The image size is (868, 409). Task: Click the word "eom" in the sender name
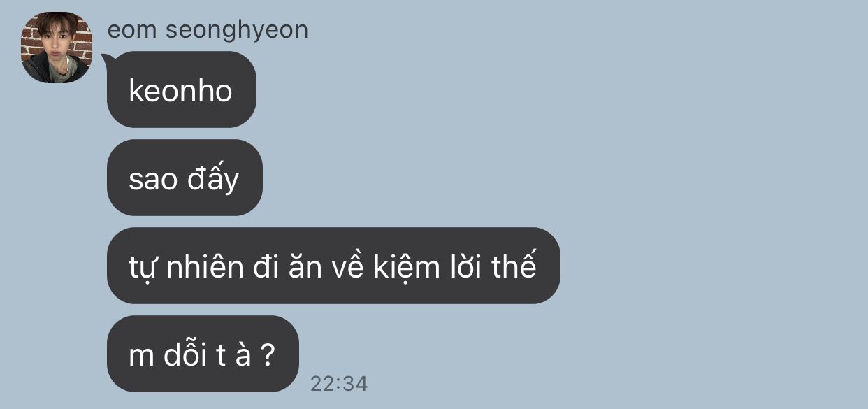point(133,31)
